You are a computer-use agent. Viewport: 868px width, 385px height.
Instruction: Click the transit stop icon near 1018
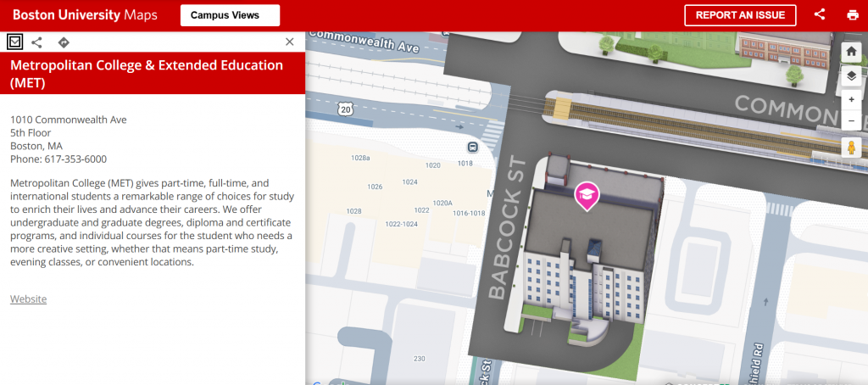point(472,147)
